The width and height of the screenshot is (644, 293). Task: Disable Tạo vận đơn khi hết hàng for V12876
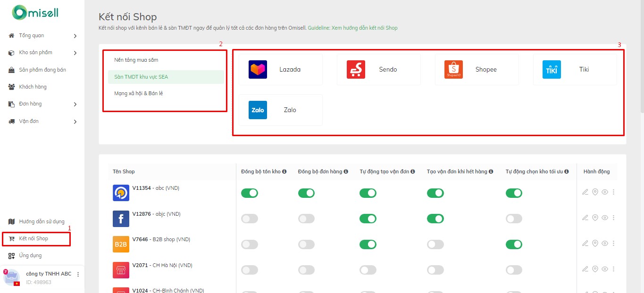click(x=435, y=219)
